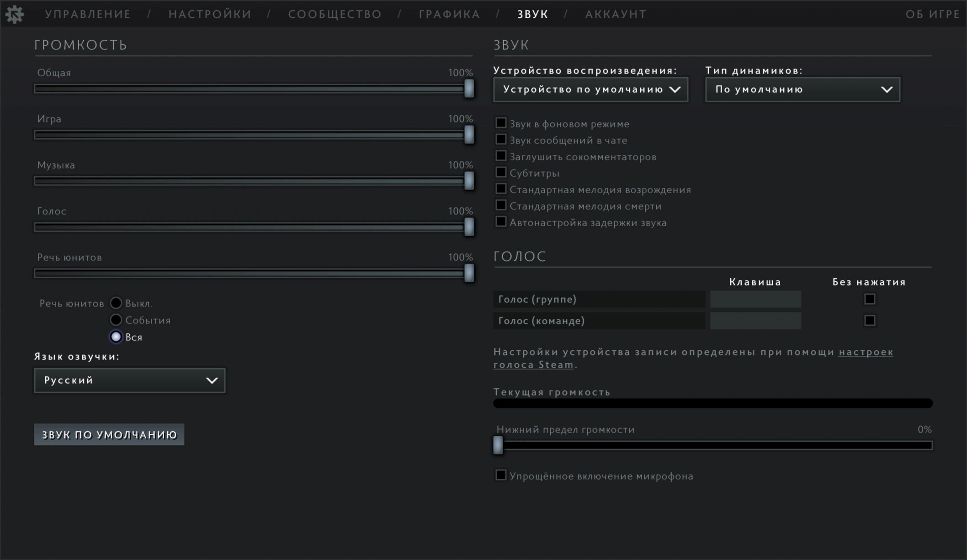Toggle Субтитры checkbox
This screenshot has width=967, height=560.
[501, 173]
